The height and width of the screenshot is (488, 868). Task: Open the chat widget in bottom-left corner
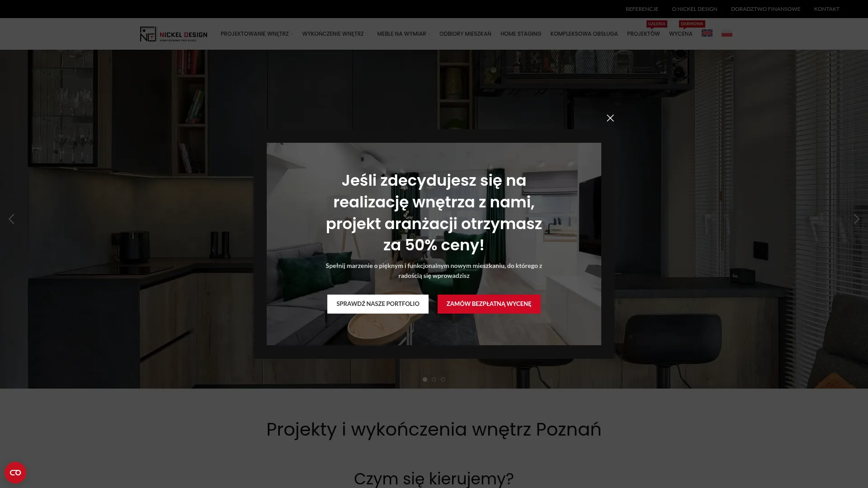click(16, 472)
